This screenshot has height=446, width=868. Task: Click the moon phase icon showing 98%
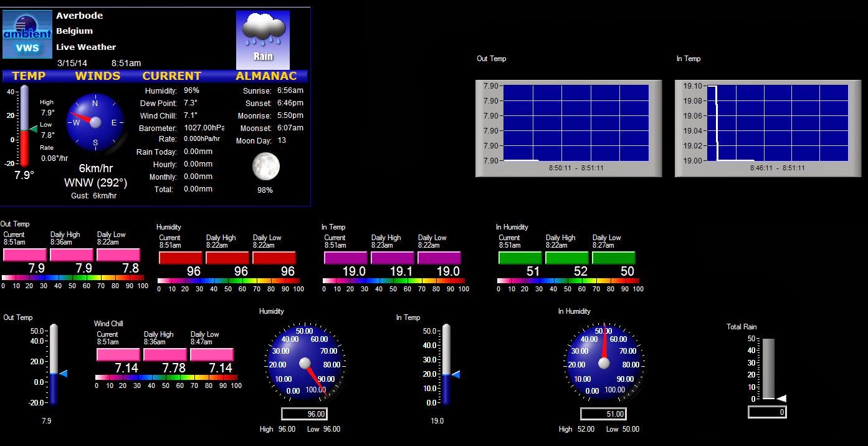point(265,167)
